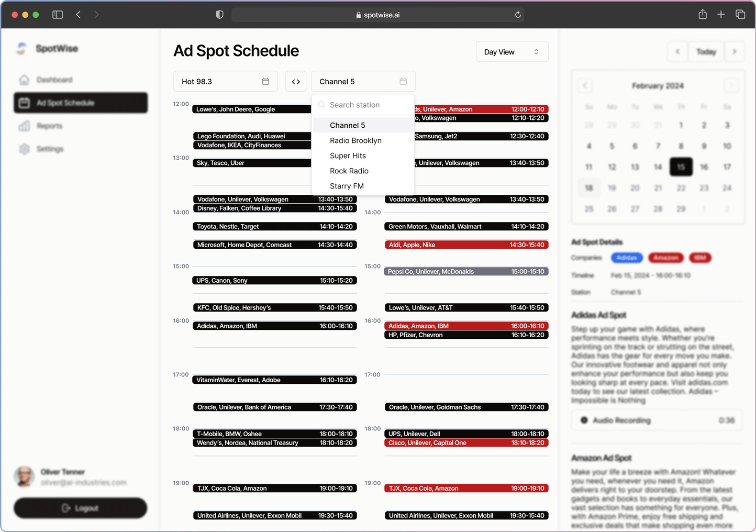Toggle the browser sidebar icon
Screen dimensions: 756x532
[x=58, y=15]
